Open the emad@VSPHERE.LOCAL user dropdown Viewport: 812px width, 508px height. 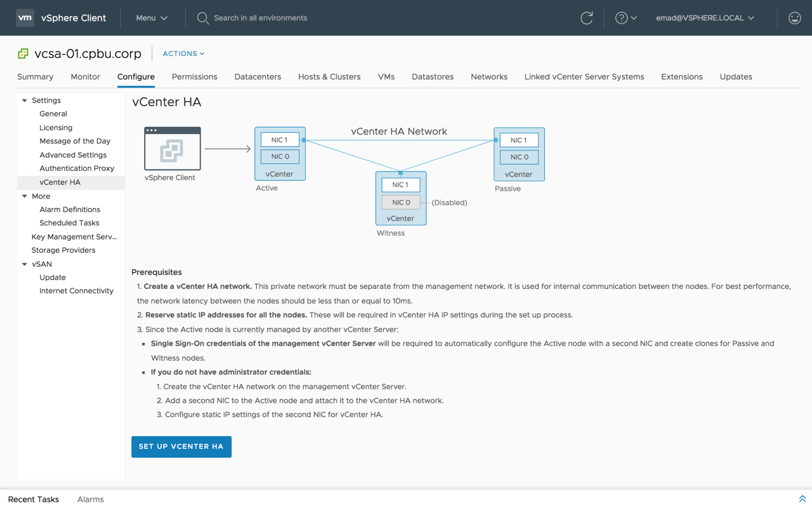coord(705,18)
